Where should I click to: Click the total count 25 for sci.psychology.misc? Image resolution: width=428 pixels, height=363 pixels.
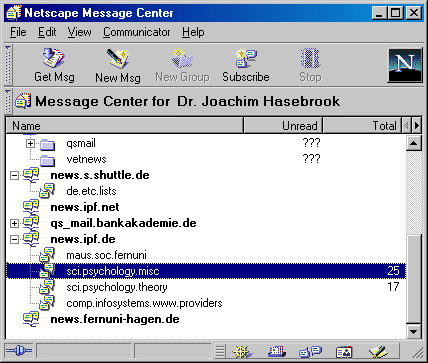coord(393,271)
